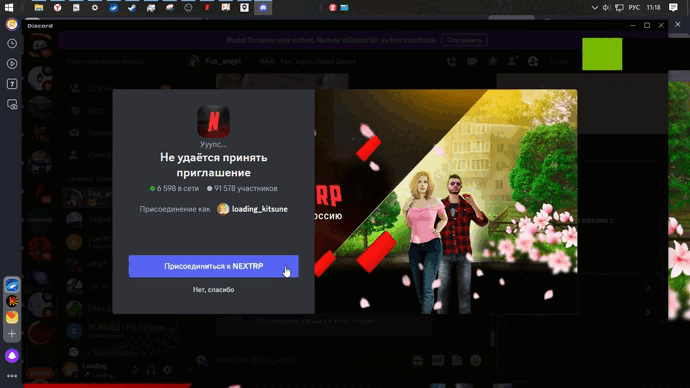Open browser history clock icon in sidebar
The width and height of the screenshot is (690, 388).
point(12,44)
